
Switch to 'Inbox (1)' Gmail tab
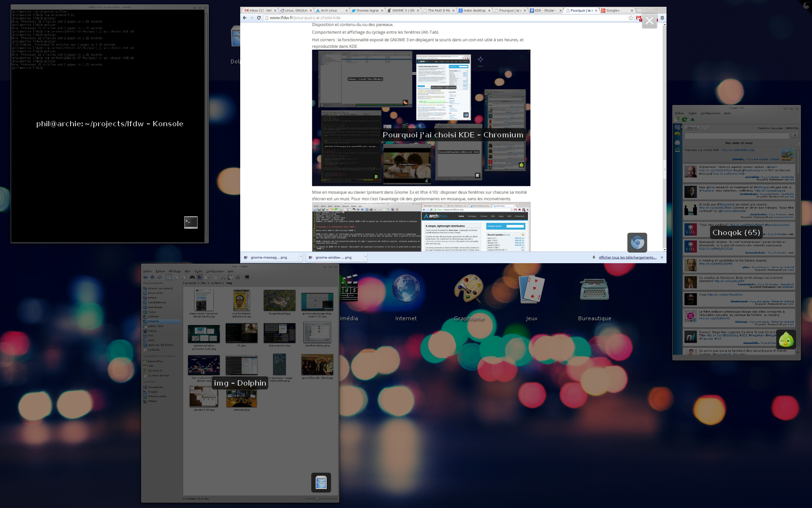click(260, 10)
